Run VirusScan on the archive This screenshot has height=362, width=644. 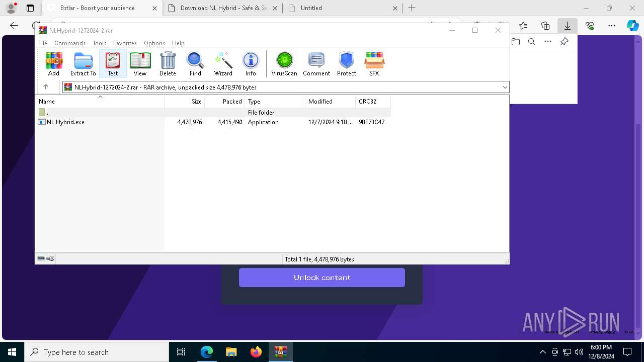coord(284,64)
